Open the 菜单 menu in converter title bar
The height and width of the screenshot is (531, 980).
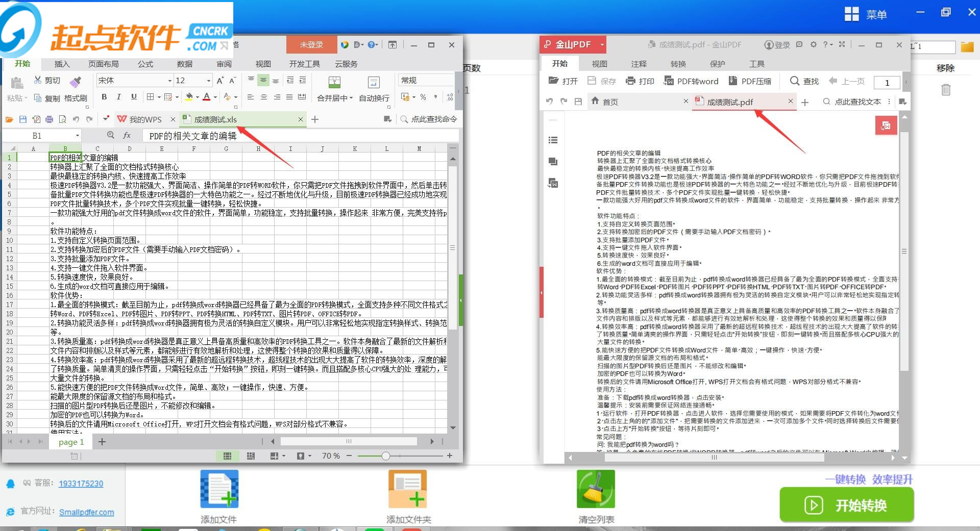[x=866, y=14]
